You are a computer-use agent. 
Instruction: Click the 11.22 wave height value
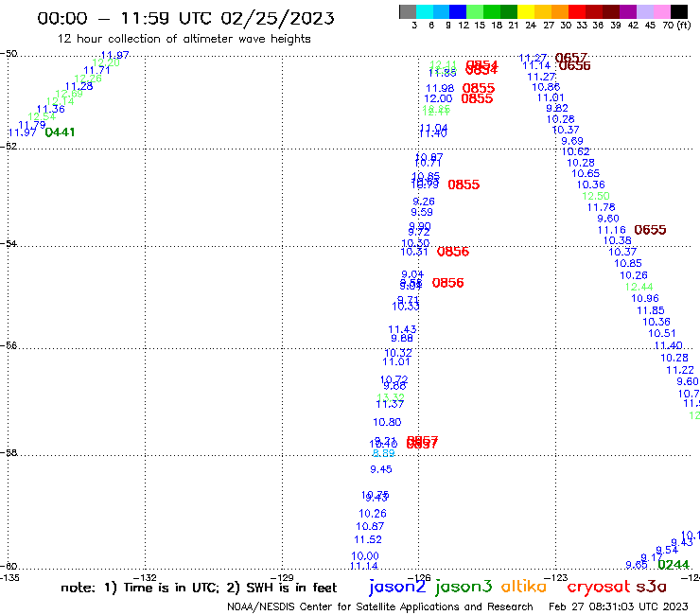pyautogui.click(x=680, y=370)
